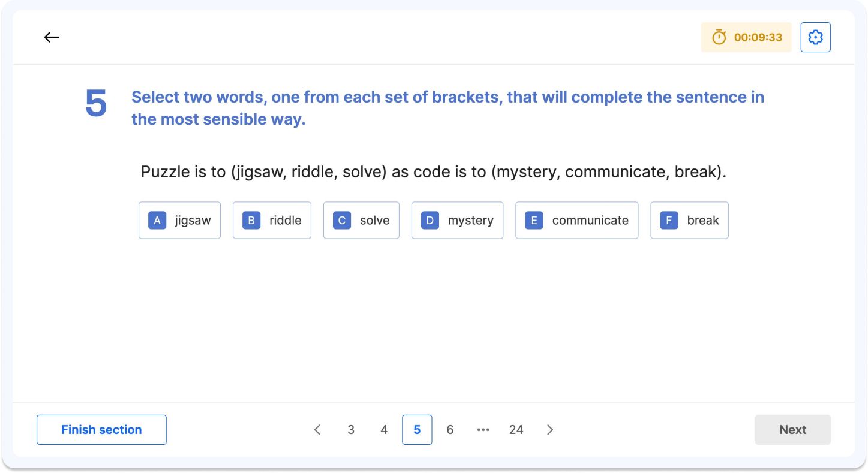Click the Finish section button
This screenshot has width=868, height=473.
(101, 429)
